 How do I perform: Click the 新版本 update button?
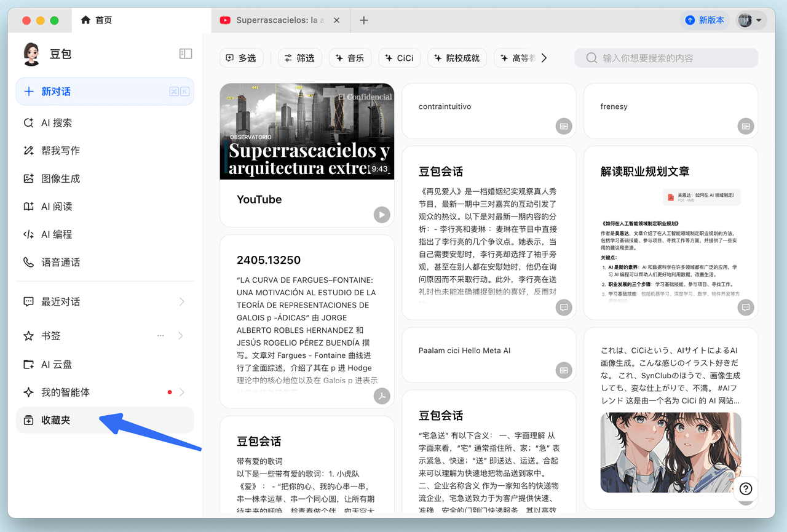click(x=705, y=20)
